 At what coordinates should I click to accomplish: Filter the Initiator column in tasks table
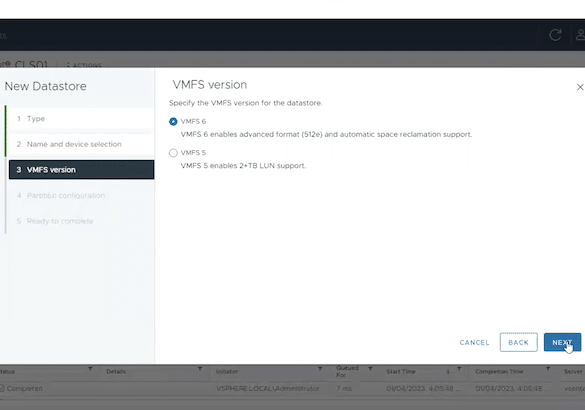320,369
